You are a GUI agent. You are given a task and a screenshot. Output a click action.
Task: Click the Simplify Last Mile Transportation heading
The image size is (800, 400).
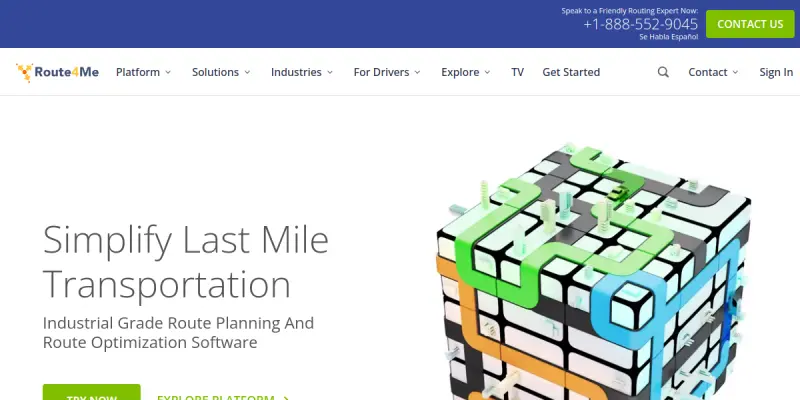[x=186, y=262]
